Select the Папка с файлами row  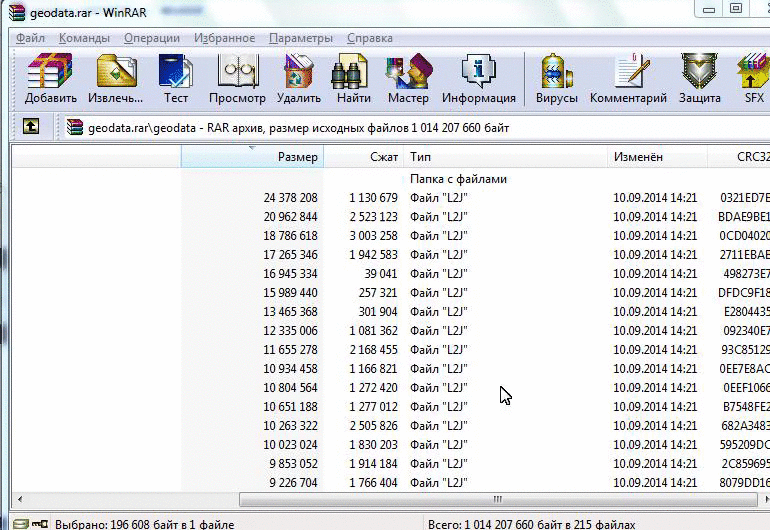(391, 179)
